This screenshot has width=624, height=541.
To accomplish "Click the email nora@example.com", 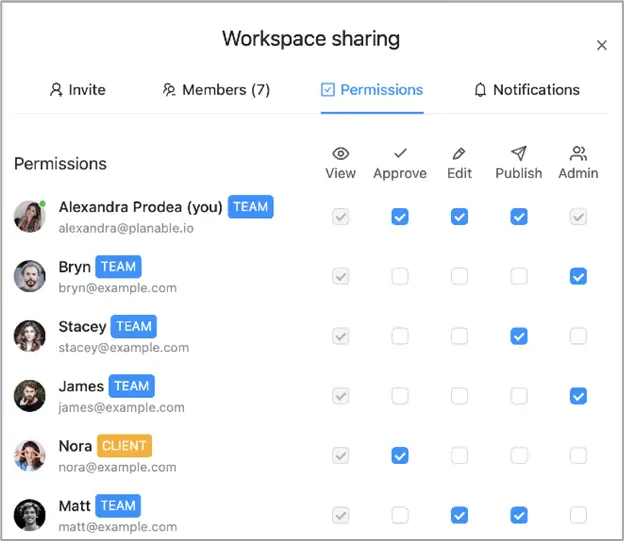I will click(117, 467).
